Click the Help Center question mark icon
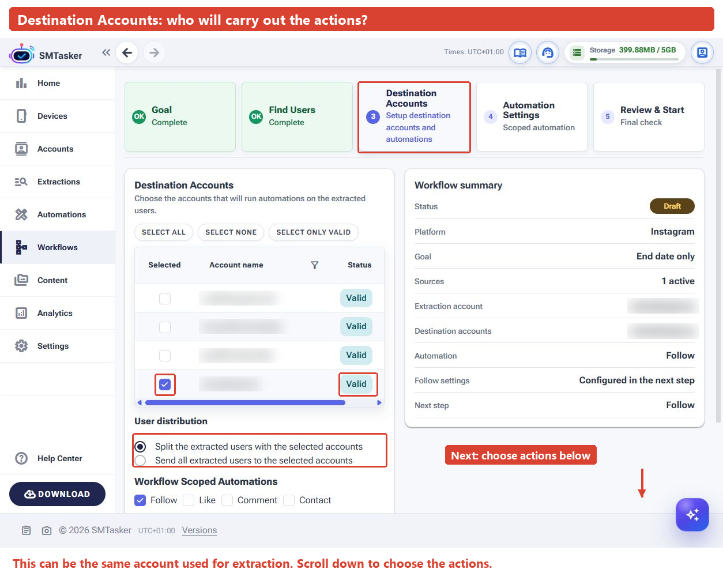Screen dimensions: 723x588 pyautogui.click(x=21, y=458)
